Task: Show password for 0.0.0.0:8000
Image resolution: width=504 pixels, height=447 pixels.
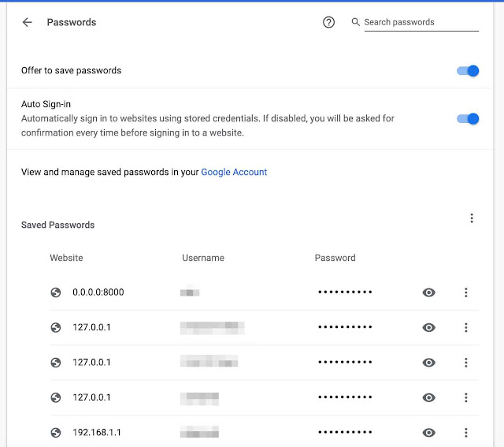Action: pyautogui.click(x=428, y=292)
